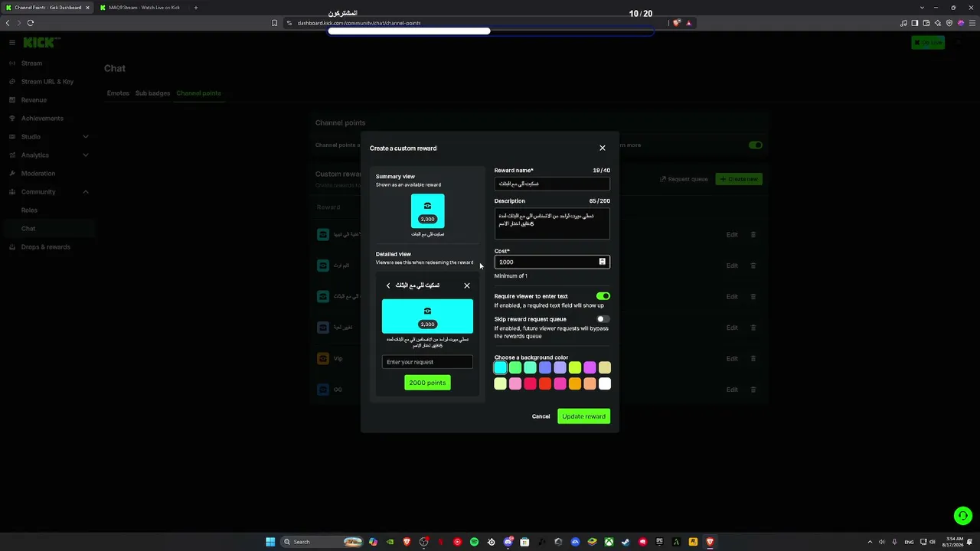Click the Reward name input field

click(x=552, y=184)
